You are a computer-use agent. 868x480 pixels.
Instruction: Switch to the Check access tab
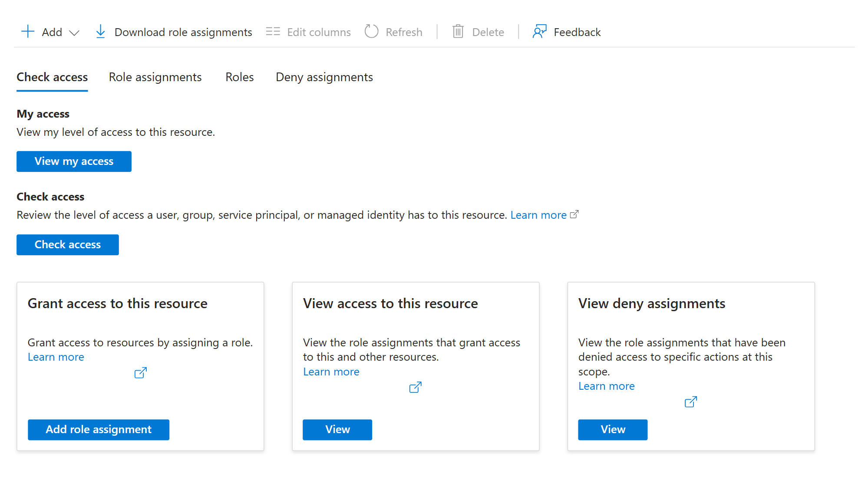(x=52, y=77)
